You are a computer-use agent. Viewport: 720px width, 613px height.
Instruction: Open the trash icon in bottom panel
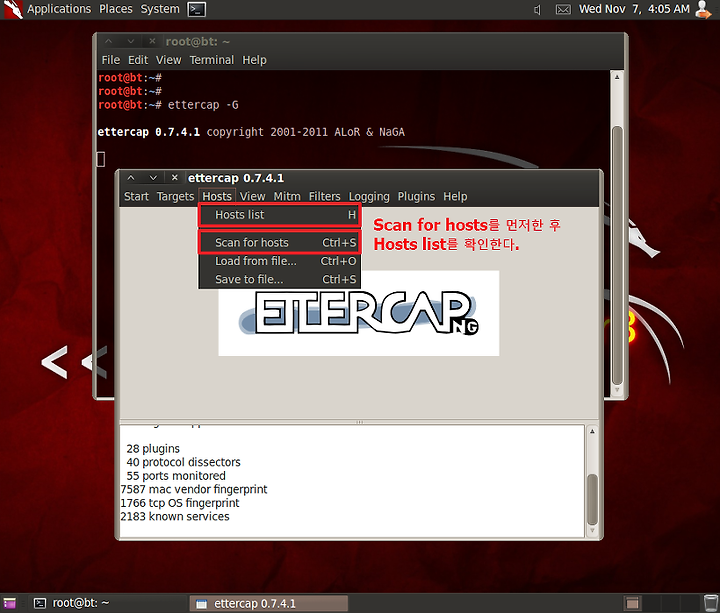[x=710, y=603]
